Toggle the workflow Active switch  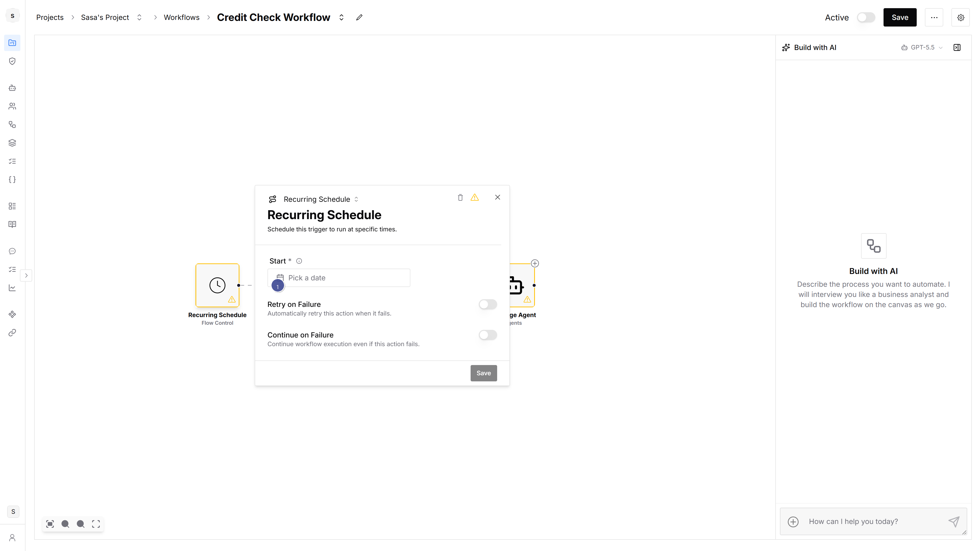(866, 18)
